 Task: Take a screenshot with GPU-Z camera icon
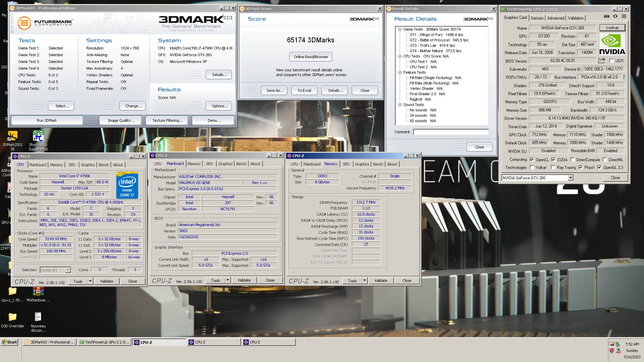(x=606, y=16)
